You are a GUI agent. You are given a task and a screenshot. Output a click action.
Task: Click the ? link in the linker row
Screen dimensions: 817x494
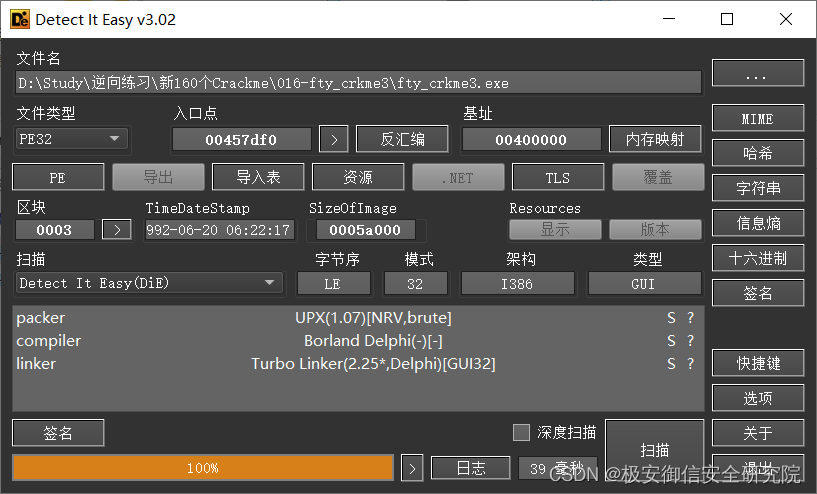(690, 363)
